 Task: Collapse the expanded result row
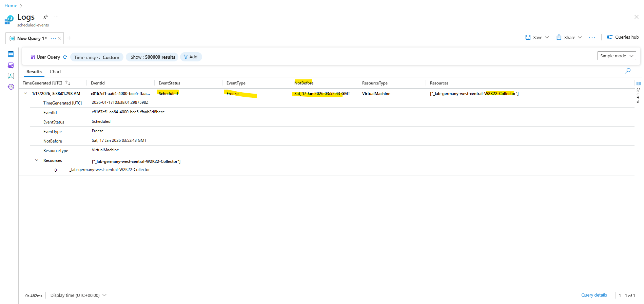pyautogui.click(x=25, y=93)
